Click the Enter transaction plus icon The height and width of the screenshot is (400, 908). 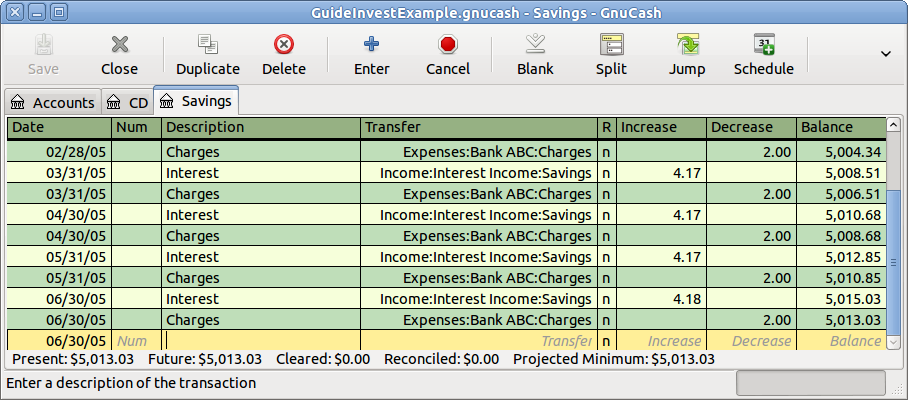point(371,45)
